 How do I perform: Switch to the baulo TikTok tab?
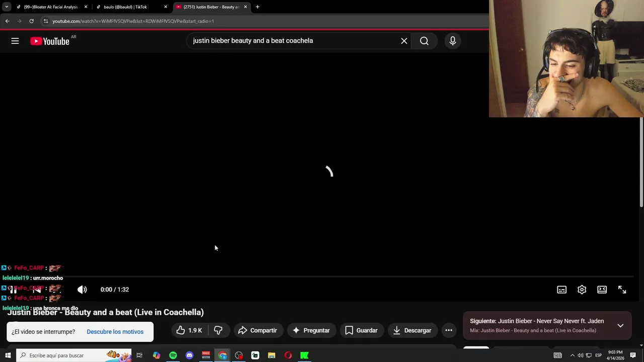click(131, 7)
